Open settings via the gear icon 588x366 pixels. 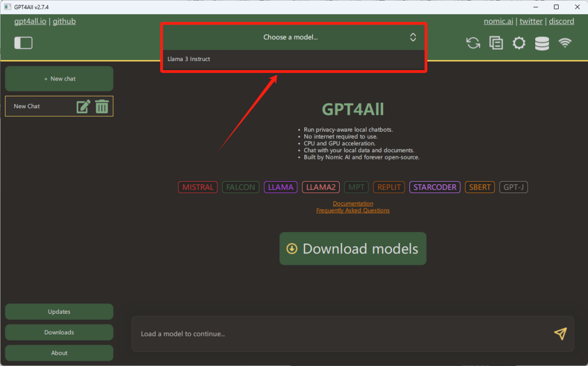(519, 43)
